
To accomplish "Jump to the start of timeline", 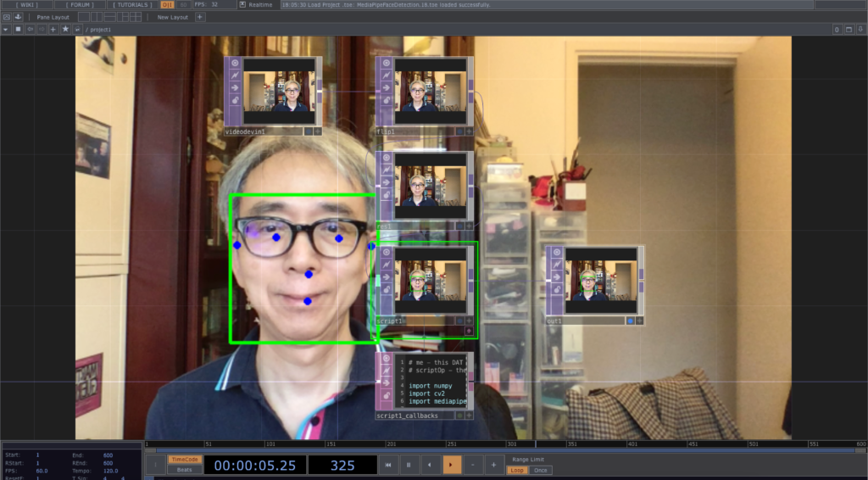I will [388, 465].
